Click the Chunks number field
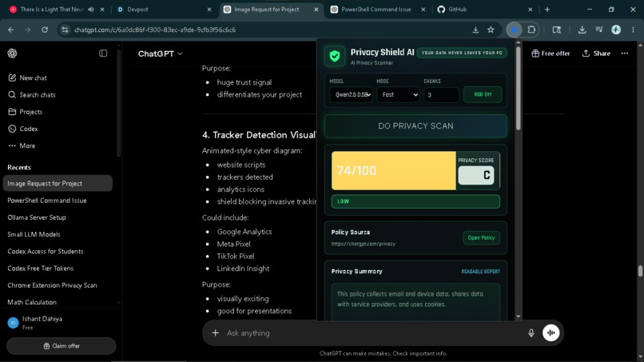 point(442,95)
